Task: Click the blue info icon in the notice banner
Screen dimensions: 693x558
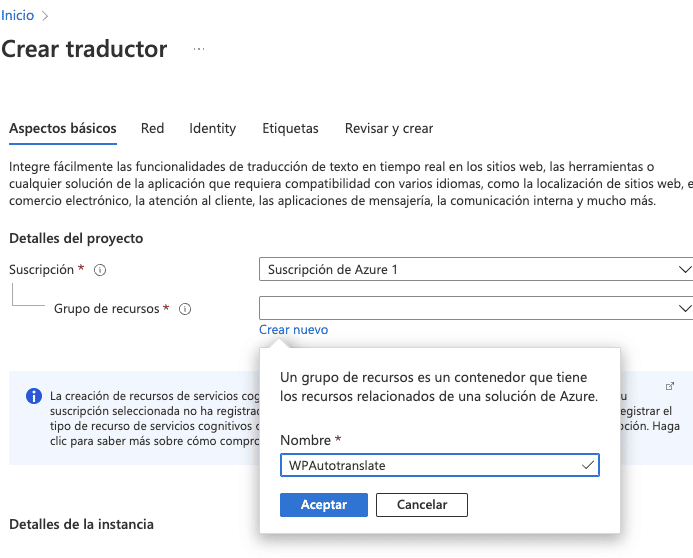Action: 34,396
